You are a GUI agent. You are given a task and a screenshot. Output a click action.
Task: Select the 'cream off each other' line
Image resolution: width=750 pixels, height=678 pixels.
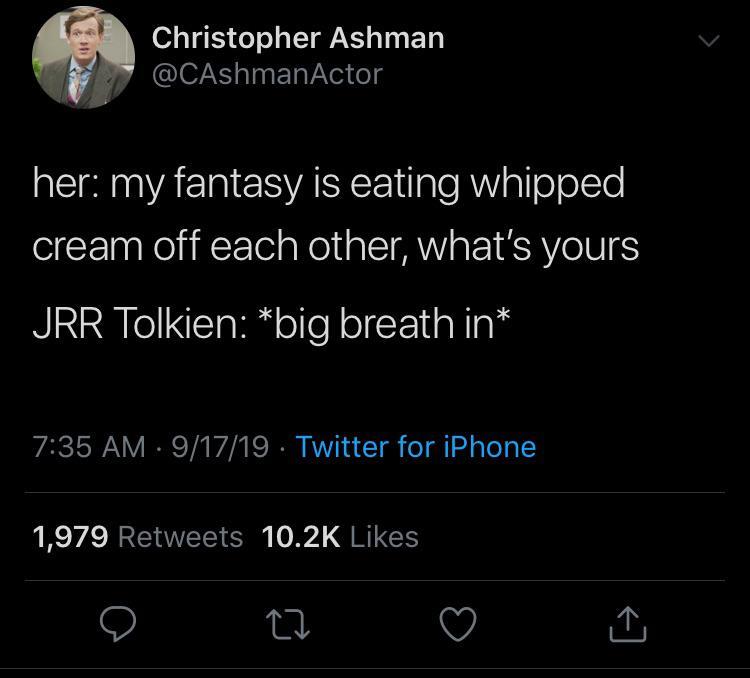pyautogui.click(x=336, y=248)
